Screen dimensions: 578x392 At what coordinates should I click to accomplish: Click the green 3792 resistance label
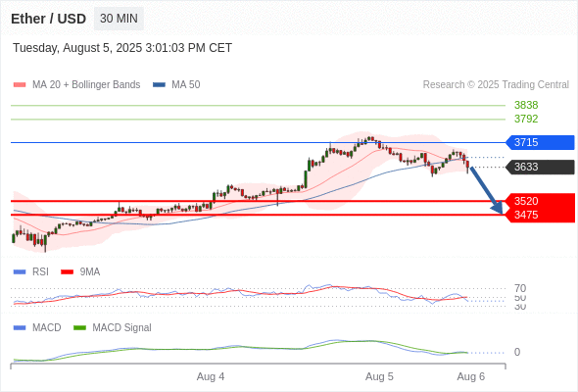(x=526, y=119)
